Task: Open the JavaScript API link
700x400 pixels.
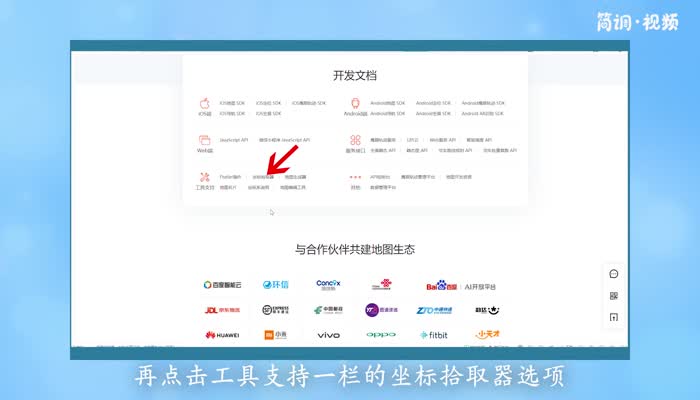Action: pos(234,140)
